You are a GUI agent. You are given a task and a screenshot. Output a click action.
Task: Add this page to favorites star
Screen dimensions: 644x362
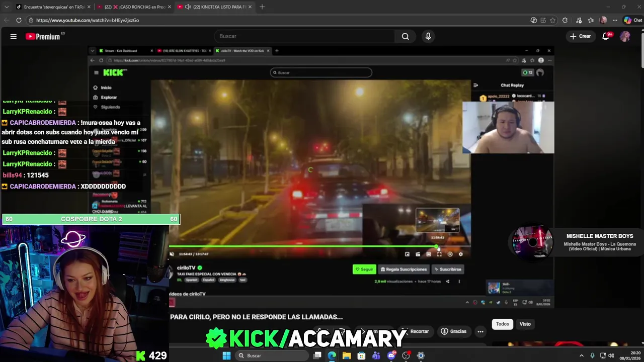pyautogui.click(x=553, y=20)
